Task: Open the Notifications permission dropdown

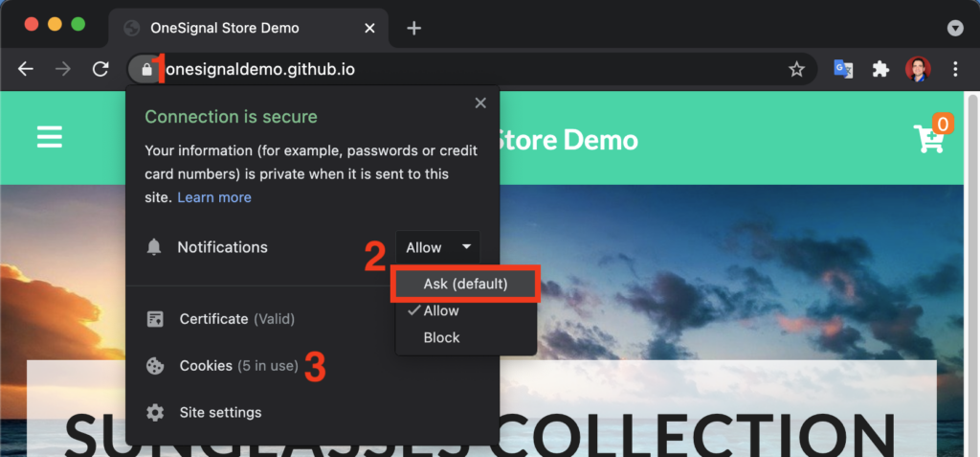Action: pos(437,247)
